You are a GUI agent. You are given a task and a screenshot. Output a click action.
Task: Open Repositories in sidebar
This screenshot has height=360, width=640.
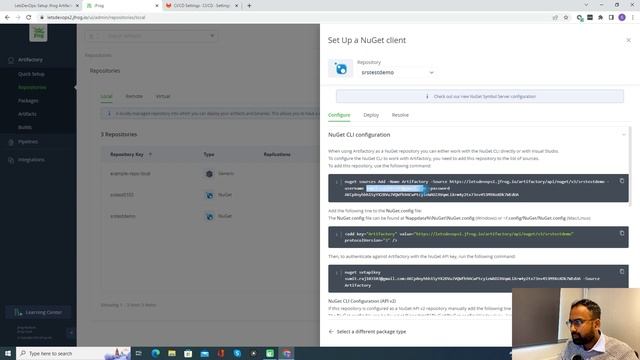coord(32,87)
